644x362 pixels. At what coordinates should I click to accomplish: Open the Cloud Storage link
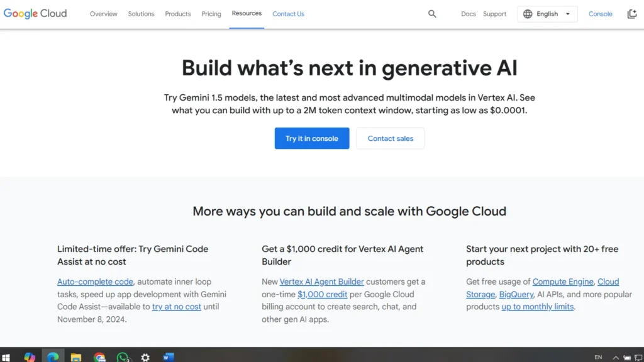(x=480, y=294)
